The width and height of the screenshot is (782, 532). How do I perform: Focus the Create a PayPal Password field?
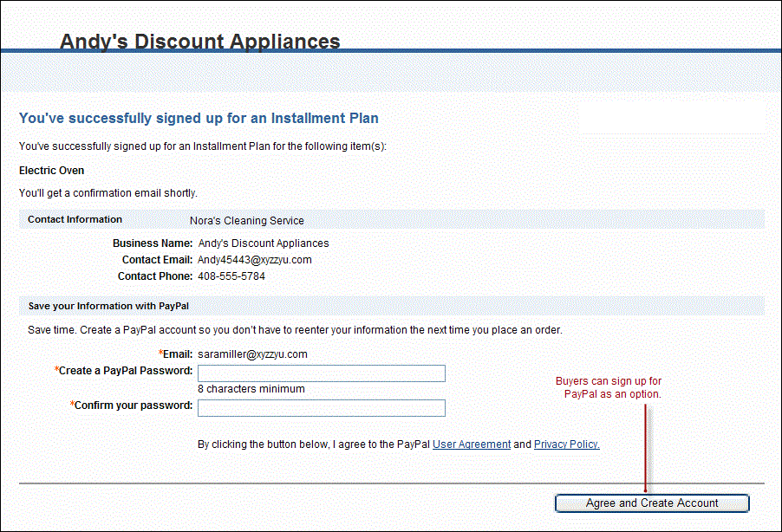coord(321,373)
